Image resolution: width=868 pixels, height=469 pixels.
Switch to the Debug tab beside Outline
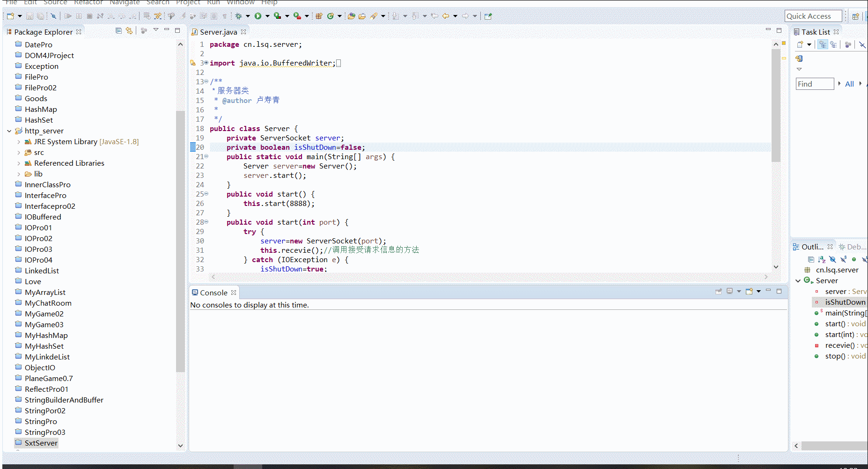[x=853, y=247]
